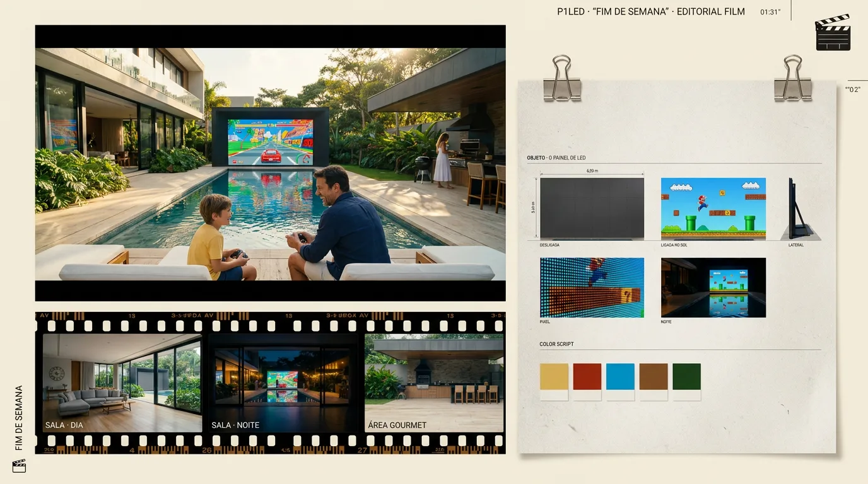Open the main poolside gaming hero image

point(270,163)
